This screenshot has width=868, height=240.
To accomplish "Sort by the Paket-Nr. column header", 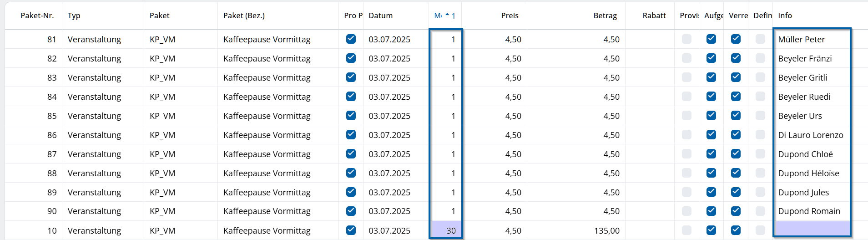I will coord(37,15).
